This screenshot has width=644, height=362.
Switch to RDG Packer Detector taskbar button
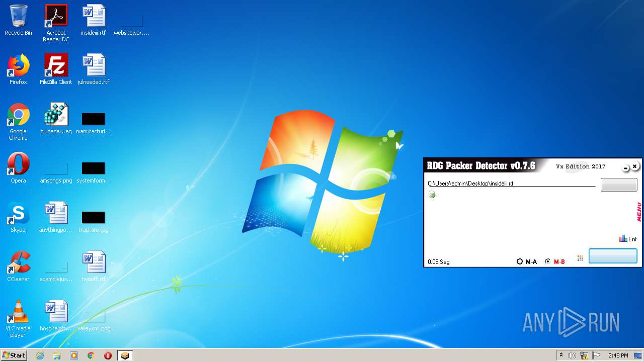coord(125,355)
